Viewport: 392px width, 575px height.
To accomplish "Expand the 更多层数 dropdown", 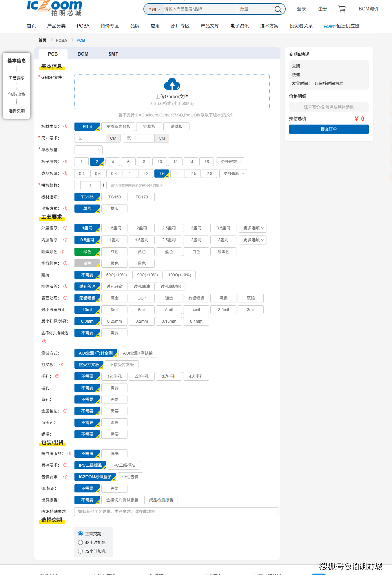I will click(x=230, y=162).
